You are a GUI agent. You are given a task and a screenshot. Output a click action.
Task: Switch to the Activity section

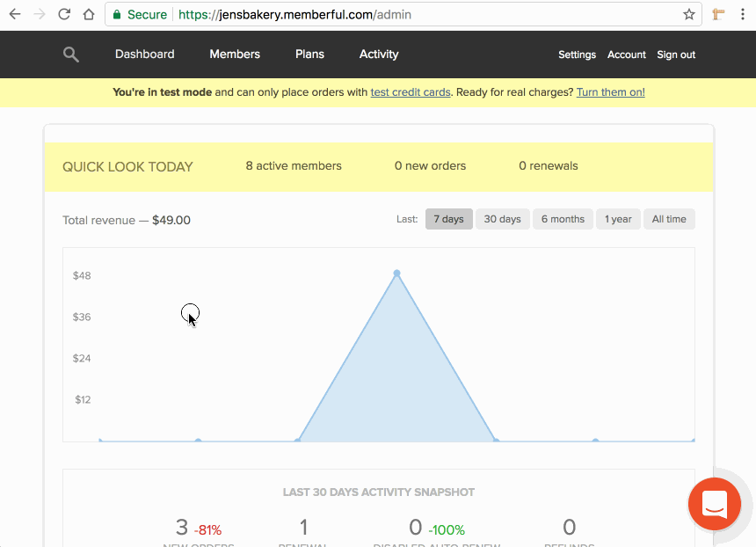pos(378,55)
